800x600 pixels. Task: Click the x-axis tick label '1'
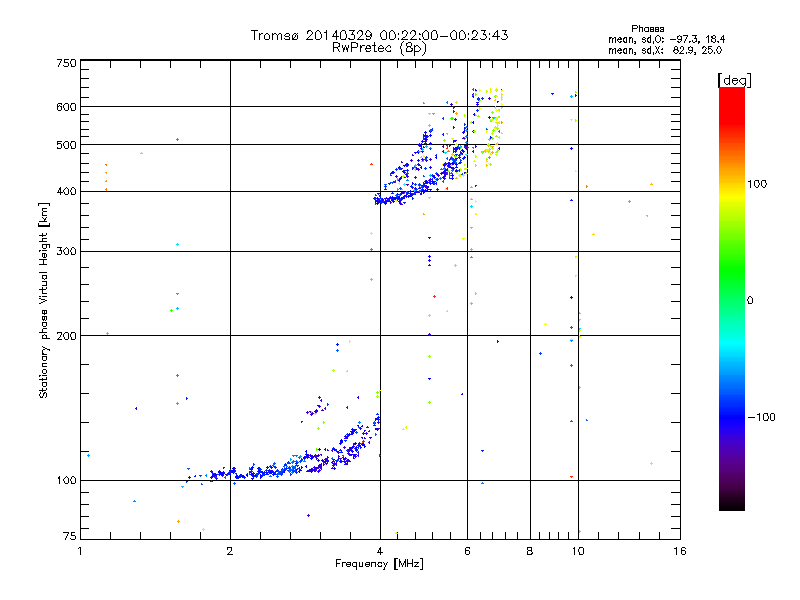coord(80,551)
